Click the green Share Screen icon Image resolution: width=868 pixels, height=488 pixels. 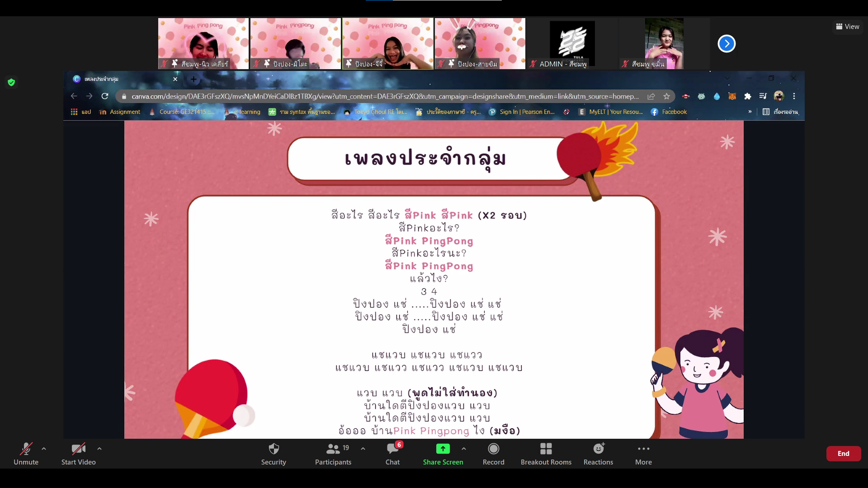tap(443, 449)
